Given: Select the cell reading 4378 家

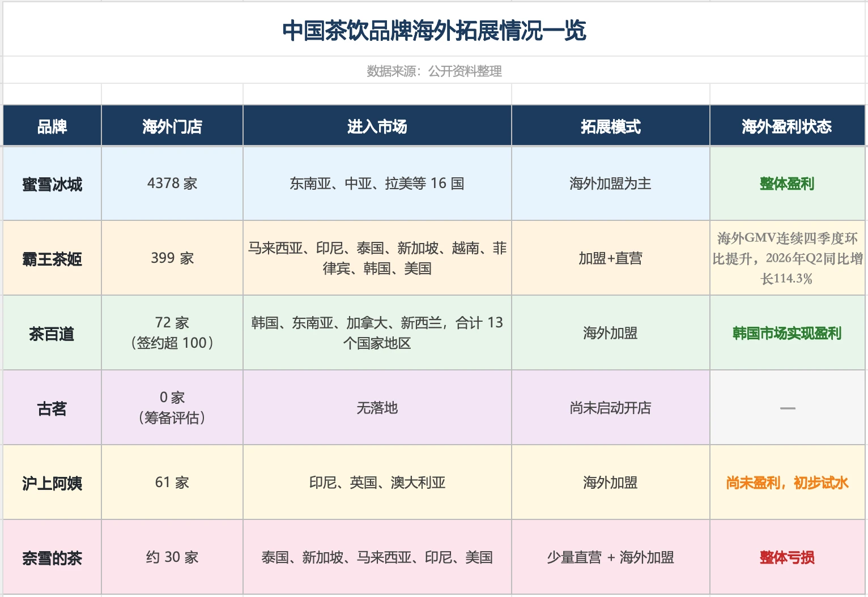Looking at the screenshot, I should pos(172,184).
